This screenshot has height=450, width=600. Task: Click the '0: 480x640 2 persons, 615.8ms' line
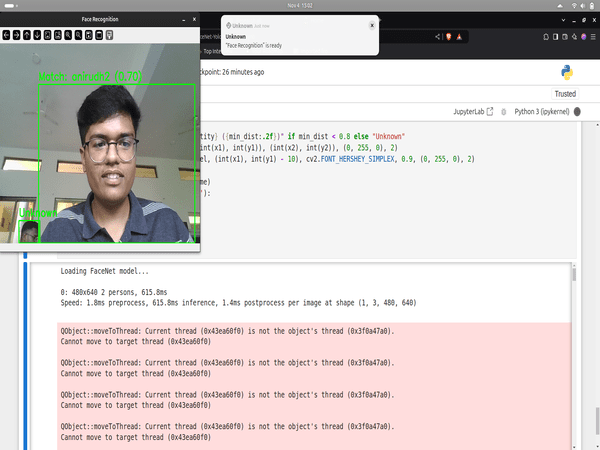coord(114,292)
